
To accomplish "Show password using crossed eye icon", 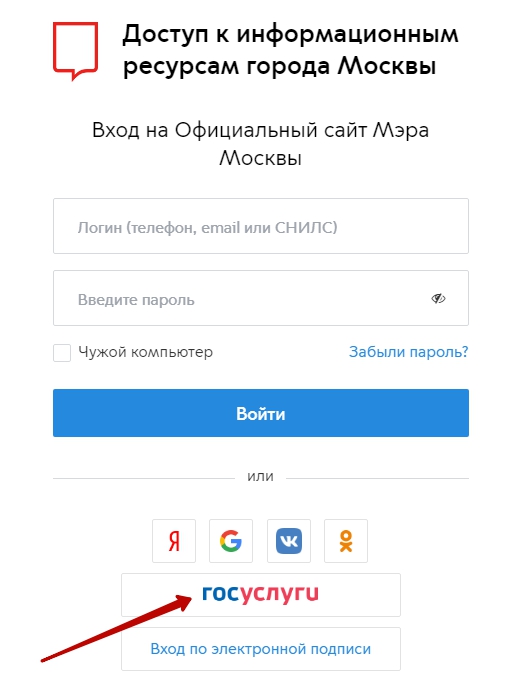I will [x=438, y=298].
